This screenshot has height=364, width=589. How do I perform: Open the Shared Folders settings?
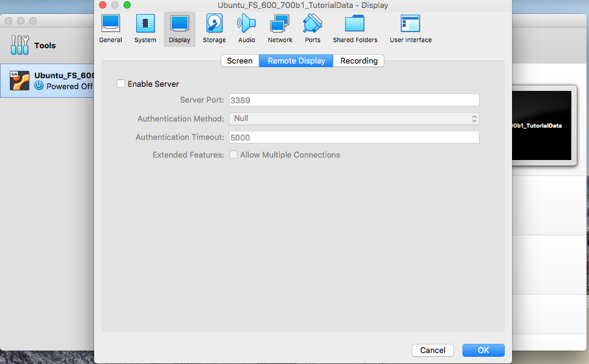(354, 29)
